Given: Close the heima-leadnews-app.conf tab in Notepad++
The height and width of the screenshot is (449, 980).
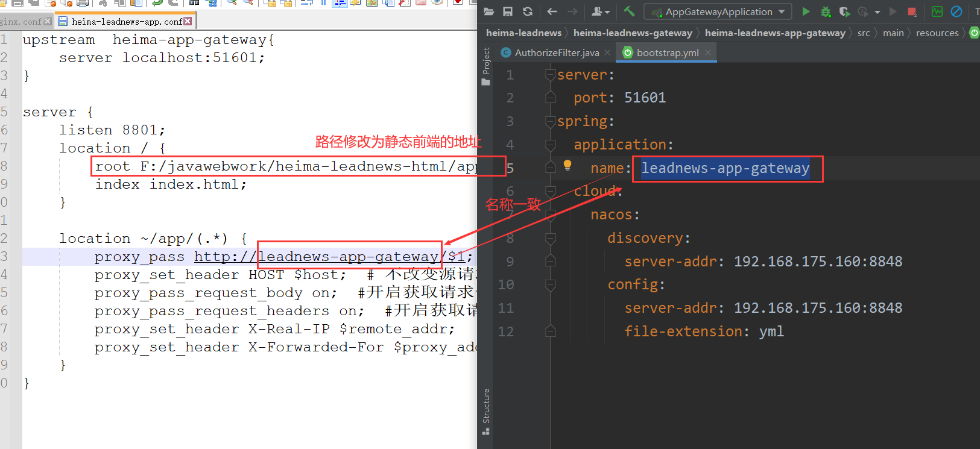Looking at the screenshot, I should tap(188, 21).
